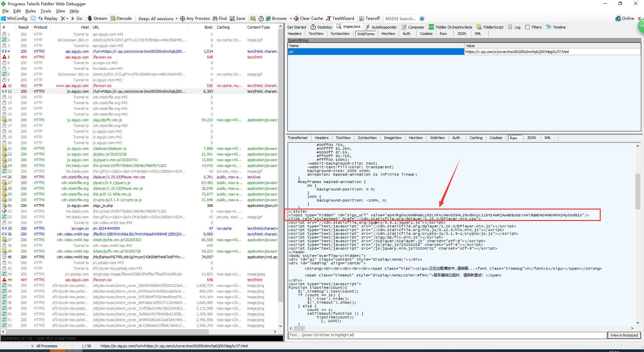Click the session list scroll-down arrow
Image resolution: width=644 pixels, height=352 pixels.
[281, 326]
